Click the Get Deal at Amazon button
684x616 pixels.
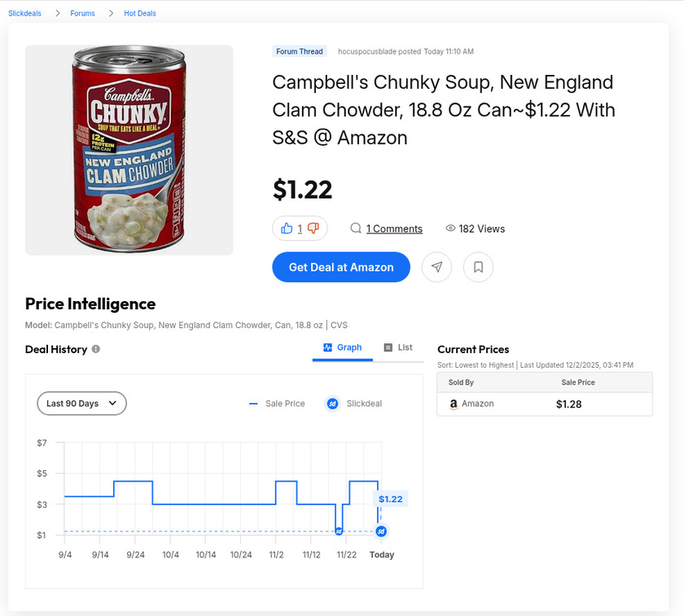click(x=341, y=267)
